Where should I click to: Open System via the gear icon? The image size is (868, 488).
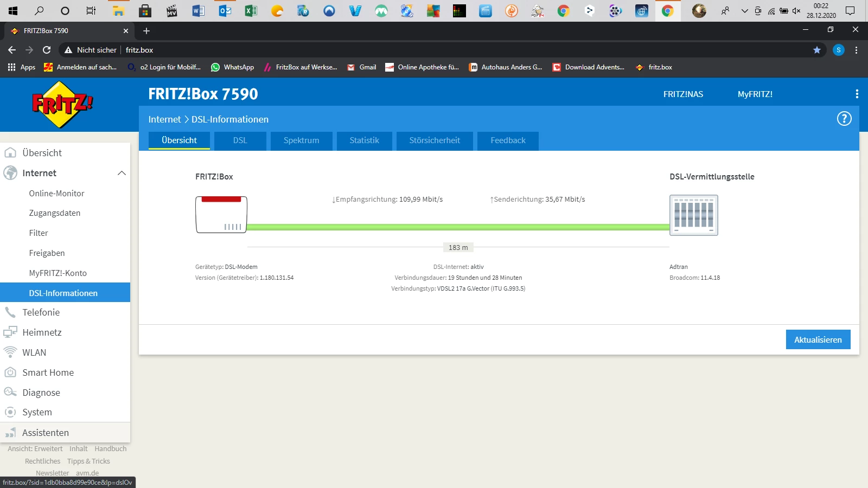10,412
